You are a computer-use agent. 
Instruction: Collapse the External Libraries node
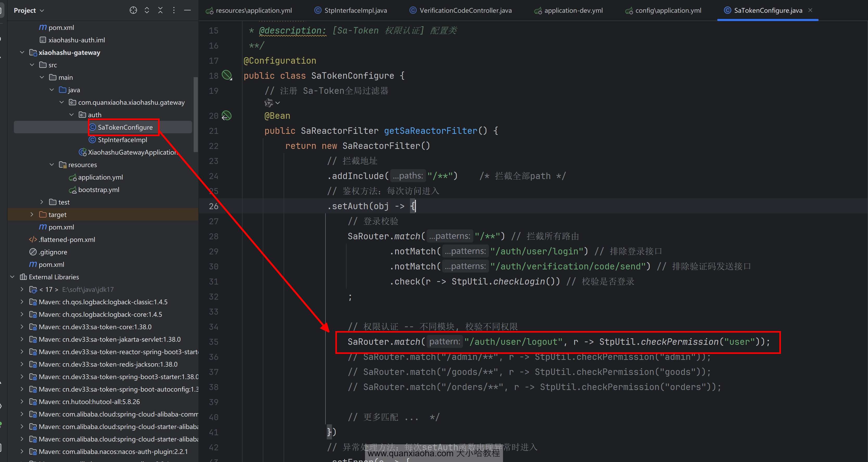pyautogui.click(x=12, y=277)
